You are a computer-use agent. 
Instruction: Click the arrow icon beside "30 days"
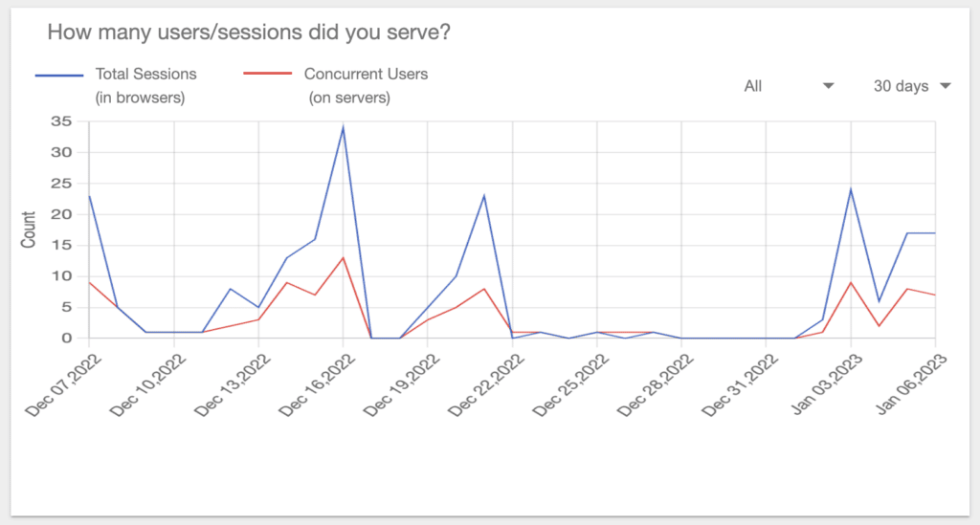[x=946, y=86]
